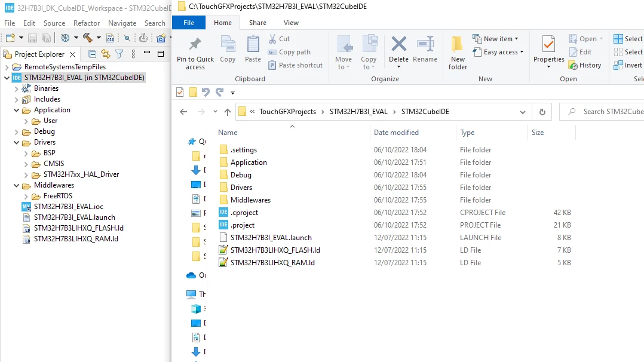
Task: Close the Project Explorer tab
Action: click(x=73, y=54)
